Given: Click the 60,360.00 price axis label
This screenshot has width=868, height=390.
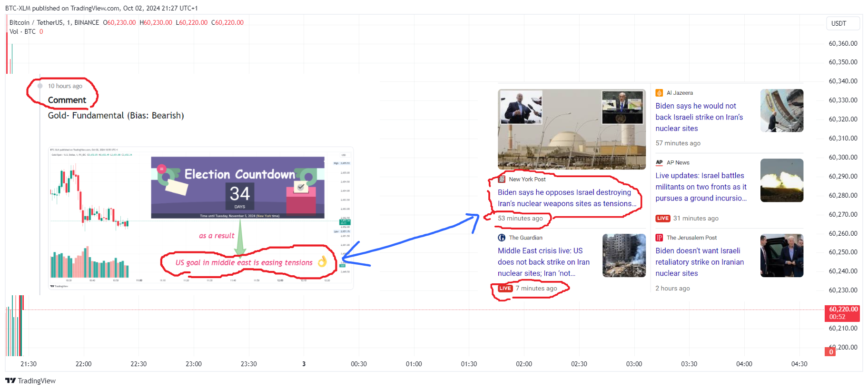Looking at the screenshot, I should tap(843, 43).
